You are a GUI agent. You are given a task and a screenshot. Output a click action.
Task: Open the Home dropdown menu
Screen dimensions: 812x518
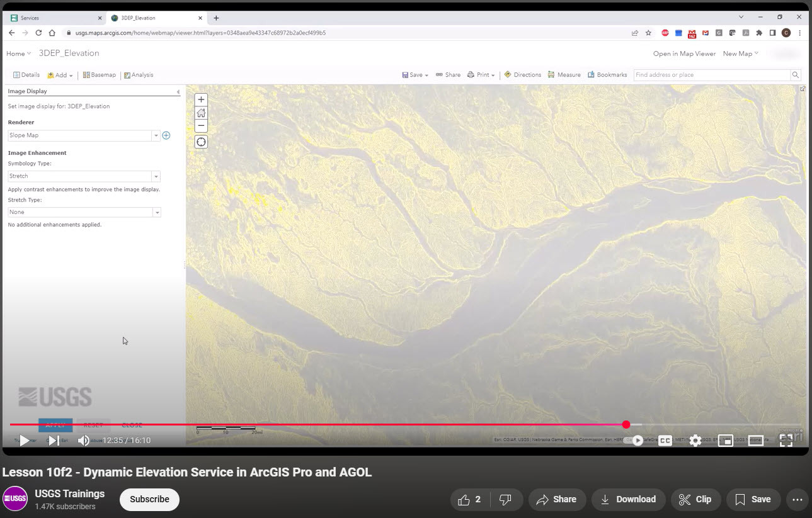tap(18, 53)
